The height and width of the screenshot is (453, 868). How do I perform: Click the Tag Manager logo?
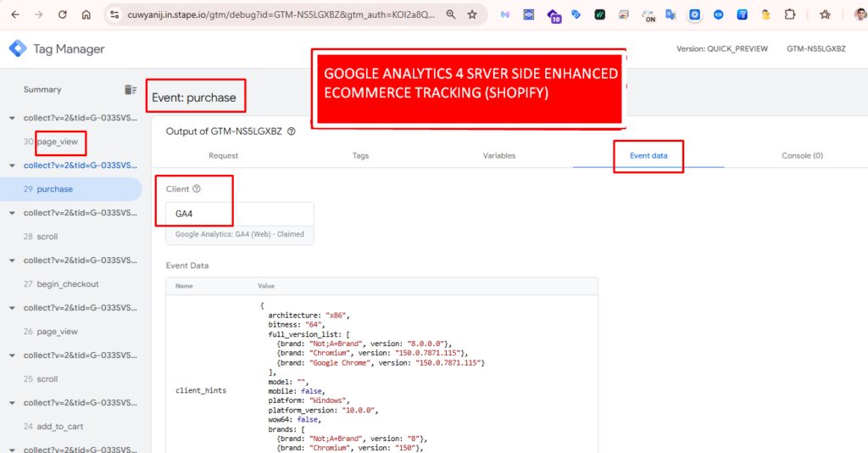click(18, 48)
